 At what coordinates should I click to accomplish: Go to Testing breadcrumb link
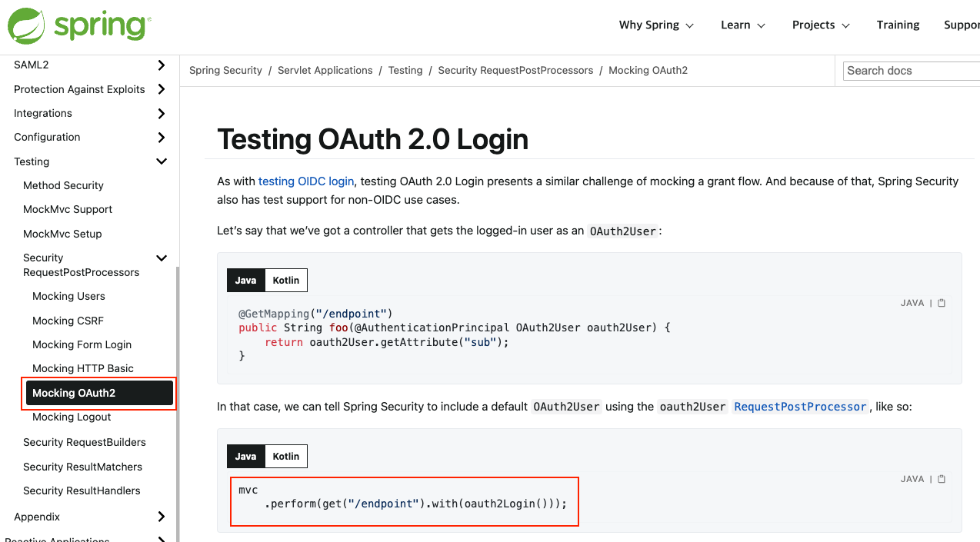pyautogui.click(x=405, y=70)
